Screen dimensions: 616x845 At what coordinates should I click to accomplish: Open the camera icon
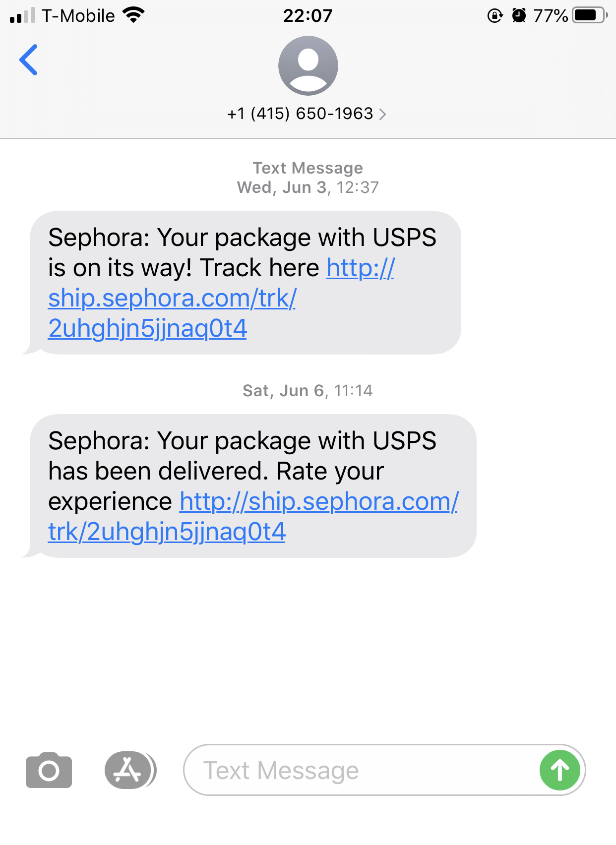[x=49, y=770]
